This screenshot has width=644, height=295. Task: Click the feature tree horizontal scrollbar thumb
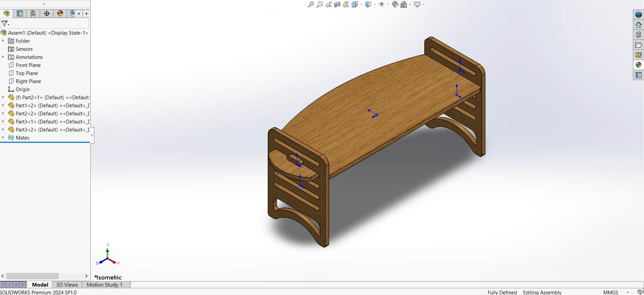(x=32, y=276)
